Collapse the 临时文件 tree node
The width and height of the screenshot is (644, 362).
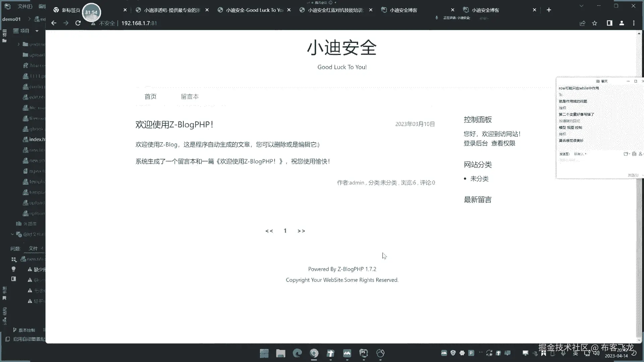tap(12, 234)
